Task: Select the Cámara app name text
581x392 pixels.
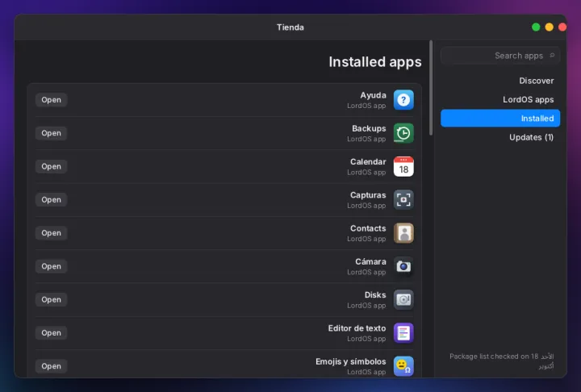Action: [370, 261]
